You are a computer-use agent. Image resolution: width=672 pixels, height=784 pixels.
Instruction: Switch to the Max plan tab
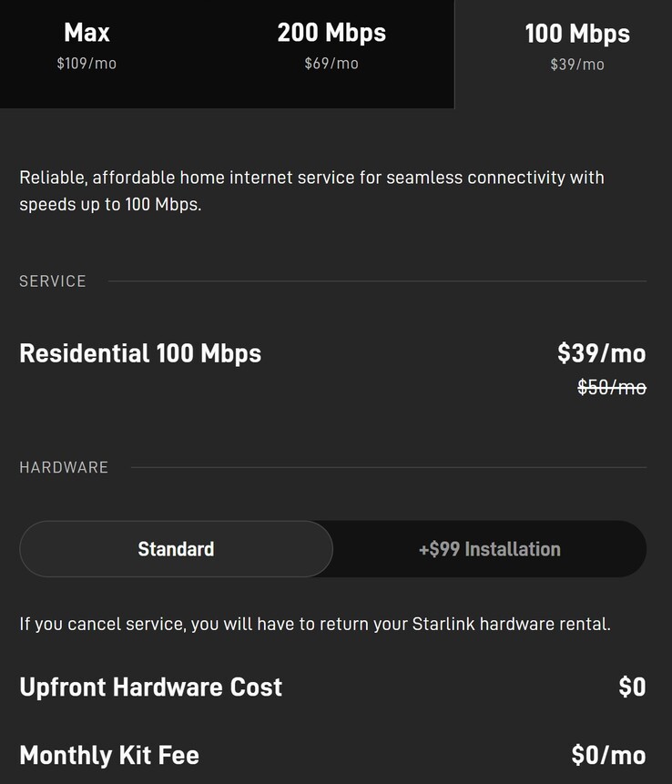[87, 44]
